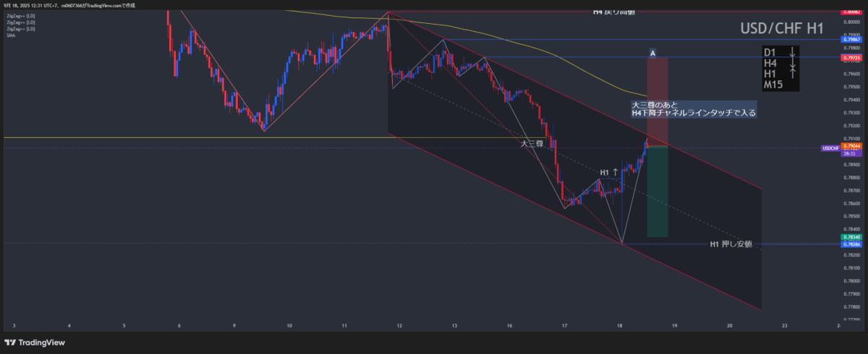Click the 'H1 押し安値' line label
Viewport: 868px width, 354px height.
click(730, 244)
